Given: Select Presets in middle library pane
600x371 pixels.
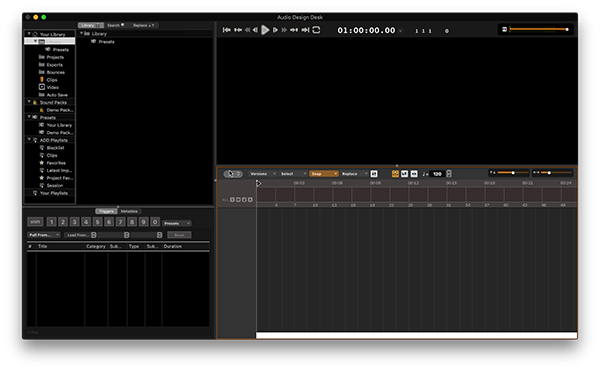Looking at the screenshot, I should pos(106,42).
